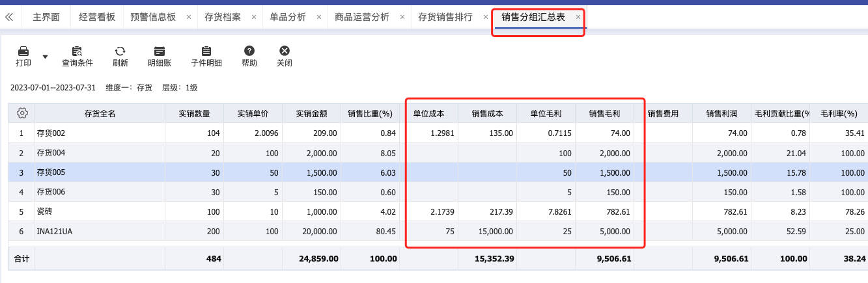Refresh the report with 刷新 icon
Viewport: 868px width, 283px height.
click(120, 57)
